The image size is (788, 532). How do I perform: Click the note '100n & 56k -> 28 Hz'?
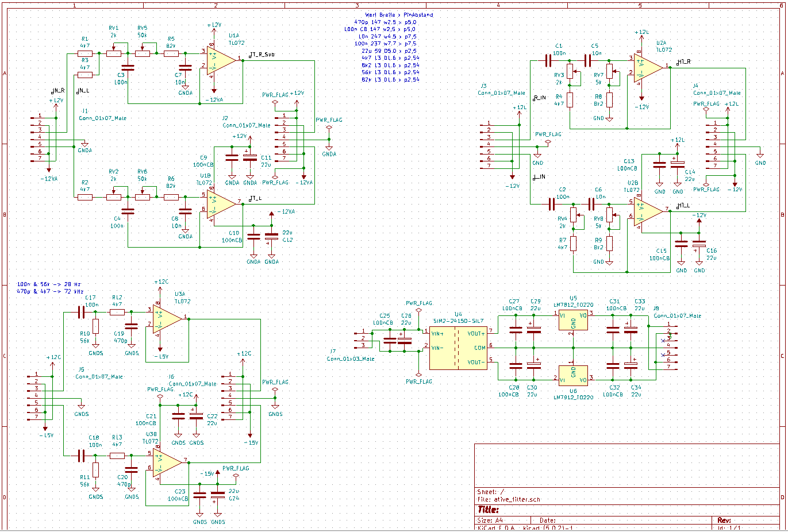49,284
